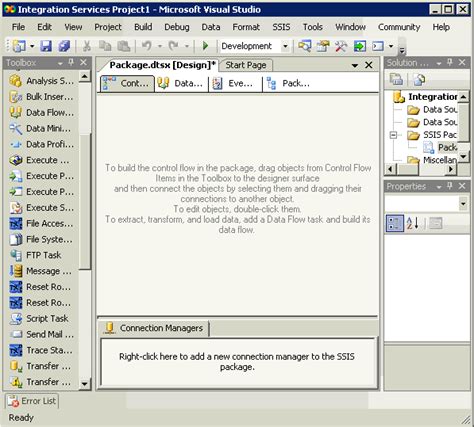Select the Send Mail task in Toolbox
The height and width of the screenshot is (427, 474).
(x=41, y=334)
